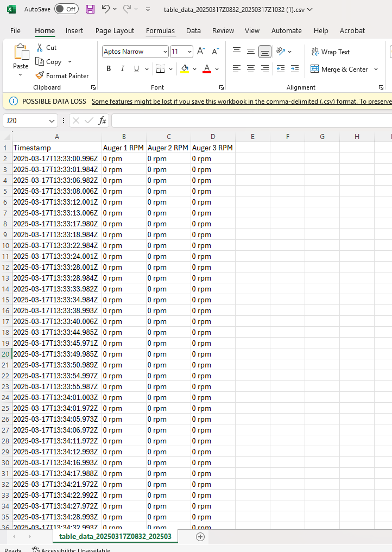Click Increase Indent icon
The width and height of the screenshot is (392, 552).
[295, 68]
